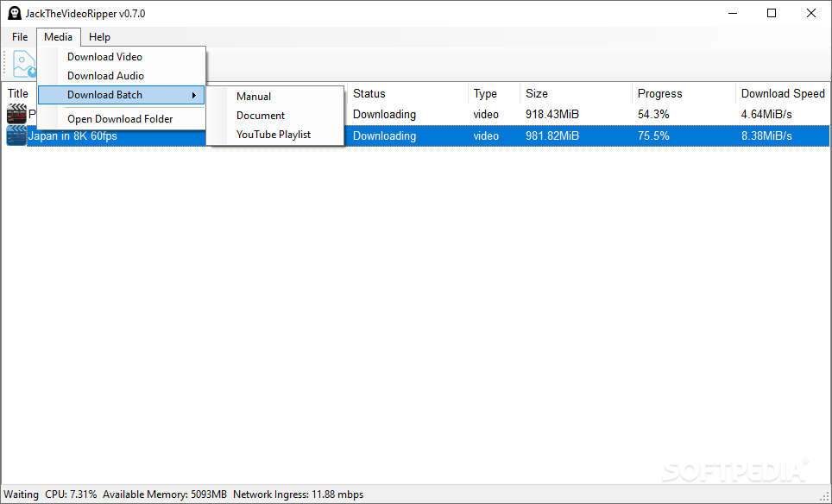Click the download media toolbar icon
The width and height of the screenshot is (832, 504).
24,64
